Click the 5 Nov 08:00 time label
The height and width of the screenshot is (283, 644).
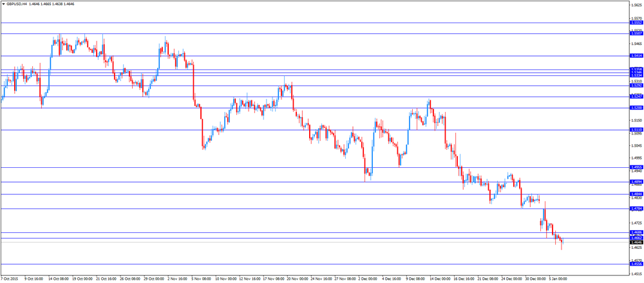(201, 278)
